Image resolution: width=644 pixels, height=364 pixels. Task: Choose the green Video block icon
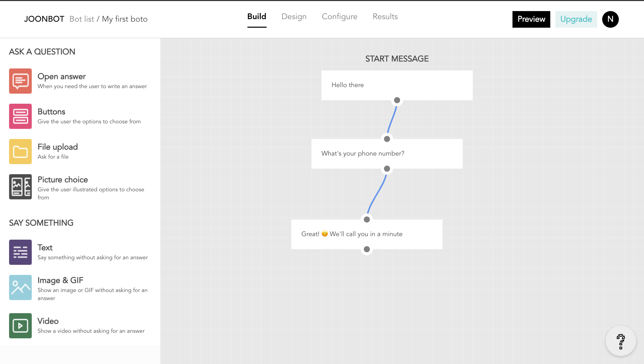point(20,326)
